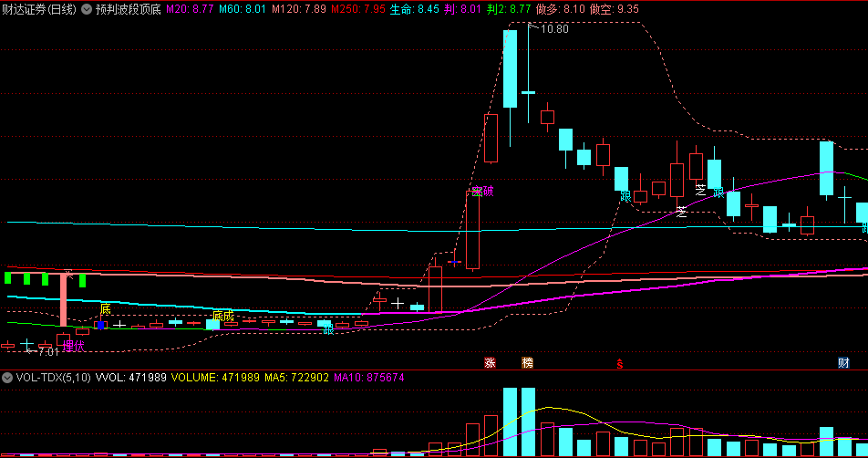Select the 判: 8.01 label
Viewport: 868px width, 458px height.
click(x=463, y=9)
